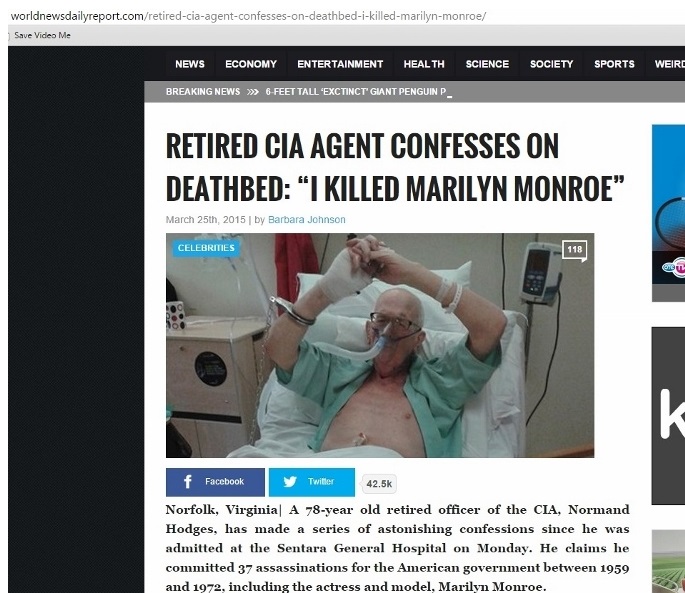
Task: Click the Save Video Me bookmark
Action: pyautogui.click(x=42, y=35)
